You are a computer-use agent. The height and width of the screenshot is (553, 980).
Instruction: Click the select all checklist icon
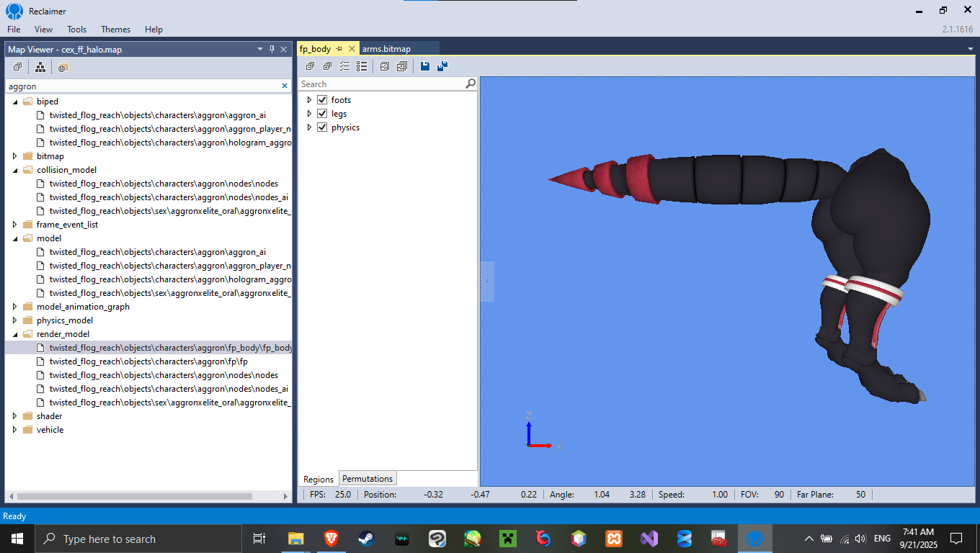pyautogui.click(x=344, y=66)
